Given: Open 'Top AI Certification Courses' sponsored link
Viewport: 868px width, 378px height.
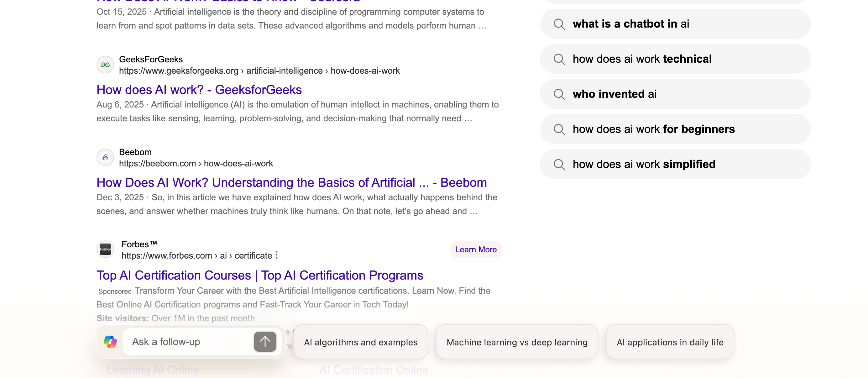Looking at the screenshot, I should tap(259, 275).
